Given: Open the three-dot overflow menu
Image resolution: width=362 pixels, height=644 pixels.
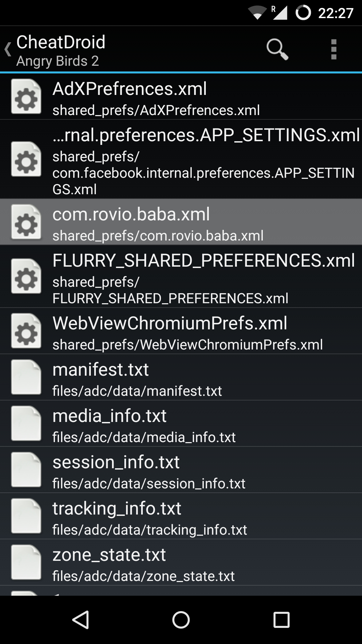Looking at the screenshot, I should click(x=334, y=49).
